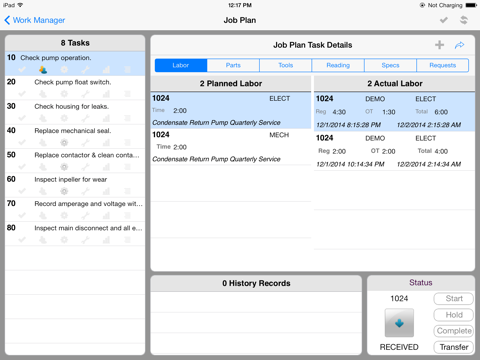Click the bar chart icon on task 80
The height and width of the screenshot is (360, 480).
[x=106, y=240]
